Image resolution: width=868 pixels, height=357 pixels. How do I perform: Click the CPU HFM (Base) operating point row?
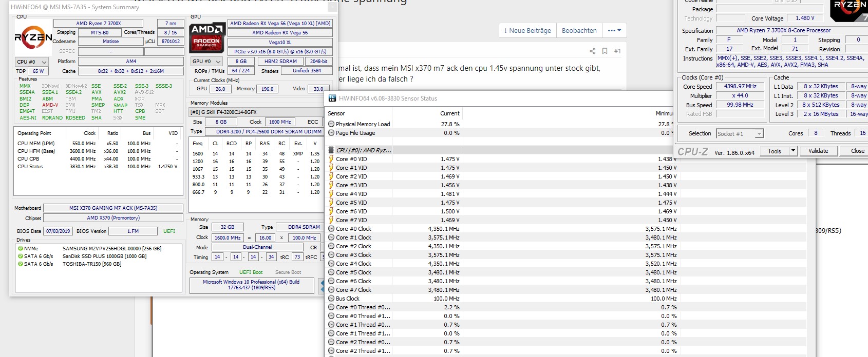pos(98,151)
